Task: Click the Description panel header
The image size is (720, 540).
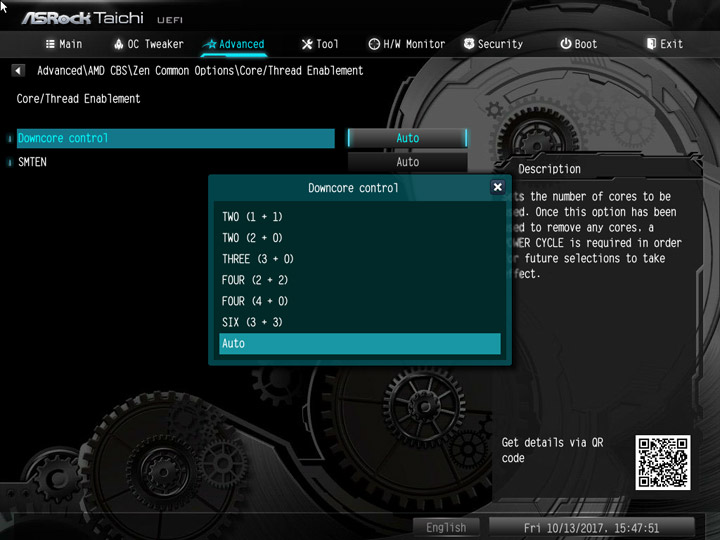Action: pyautogui.click(x=550, y=169)
